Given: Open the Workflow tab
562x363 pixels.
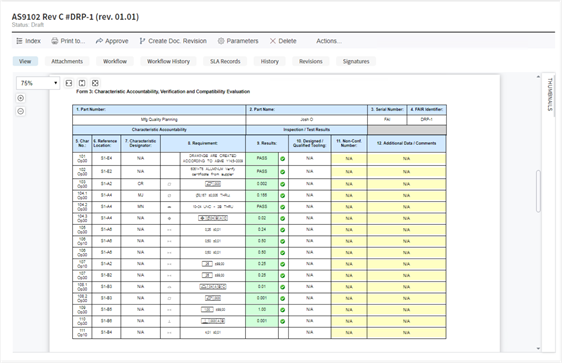Looking at the screenshot, I should pos(115,61).
